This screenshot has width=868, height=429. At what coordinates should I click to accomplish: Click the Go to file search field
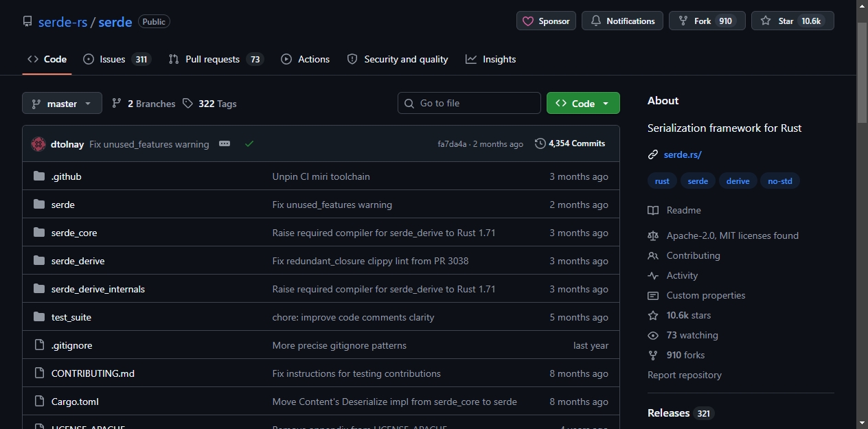[x=469, y=103]
